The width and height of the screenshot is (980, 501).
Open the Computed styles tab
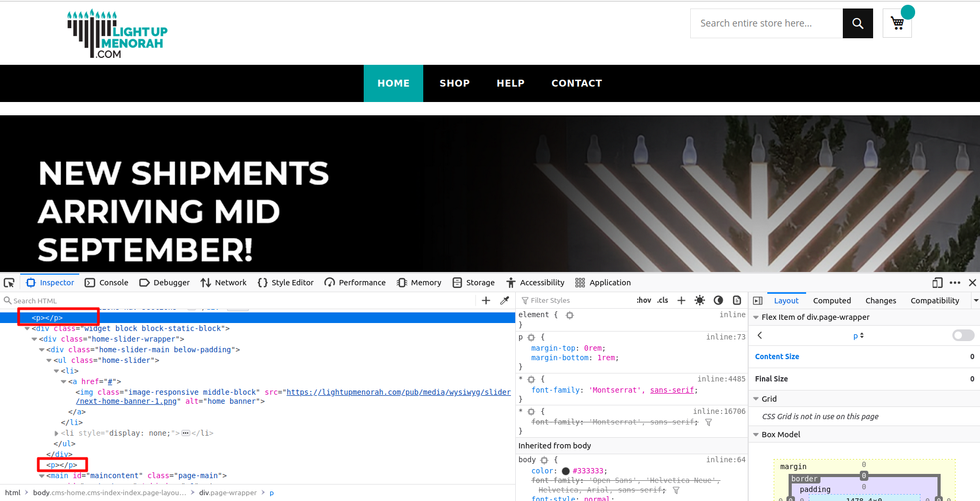click(832, 301)
